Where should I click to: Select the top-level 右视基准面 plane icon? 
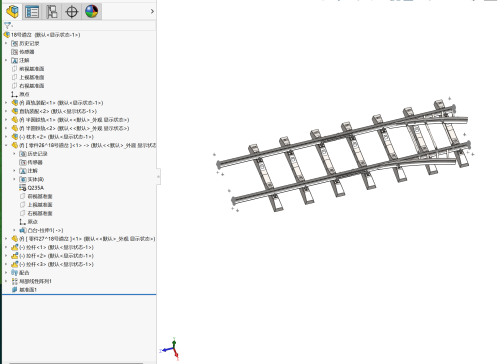click(14, 86)
